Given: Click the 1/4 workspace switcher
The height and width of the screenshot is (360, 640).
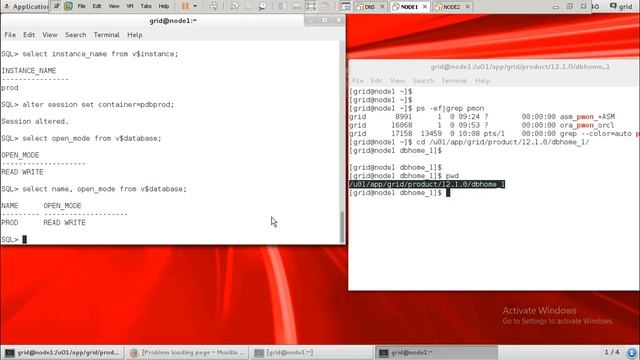Looking at the screenshot, I should (612, 352).
